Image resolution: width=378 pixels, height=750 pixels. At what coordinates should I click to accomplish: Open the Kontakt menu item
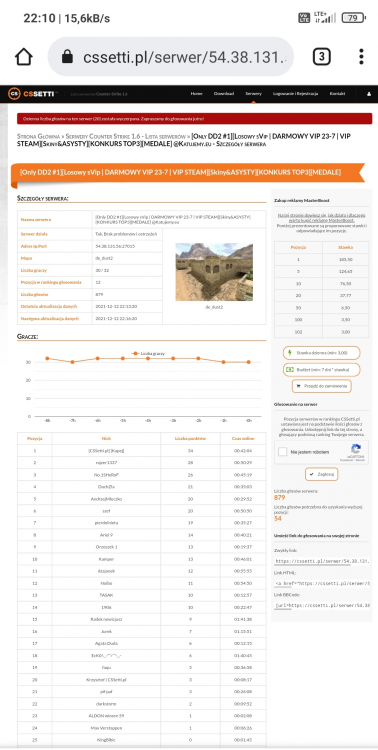click(337, 94)
